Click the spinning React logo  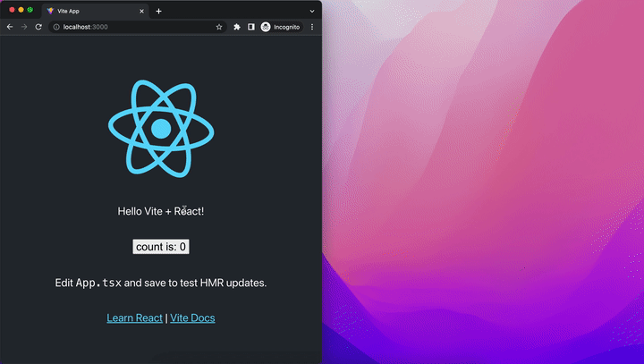coord(161,129)
